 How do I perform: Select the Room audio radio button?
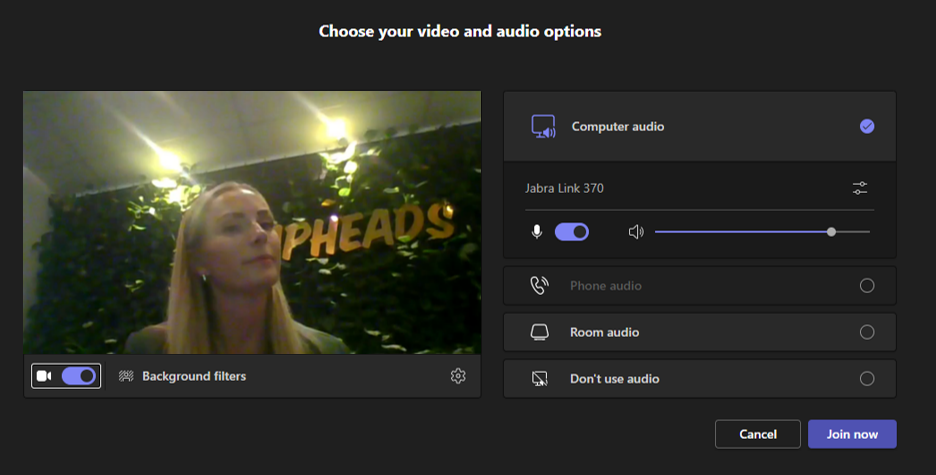point(867,332)
